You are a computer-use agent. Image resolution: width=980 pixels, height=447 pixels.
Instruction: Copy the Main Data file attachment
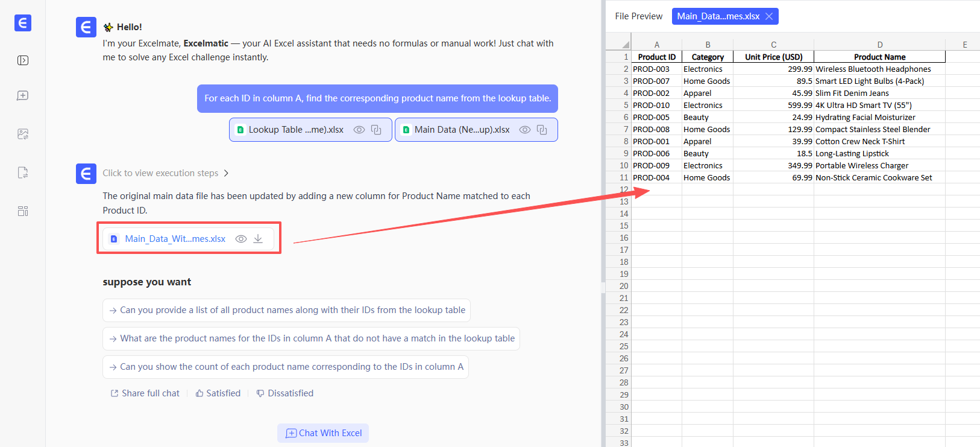(x=542, y=130)
